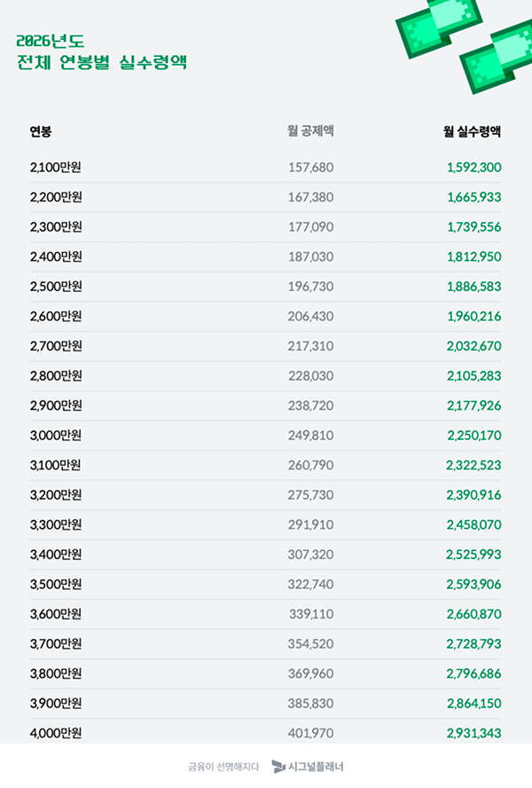
Task: Click the 2,100만원 salary row label
Action: (x=55, y=168)
